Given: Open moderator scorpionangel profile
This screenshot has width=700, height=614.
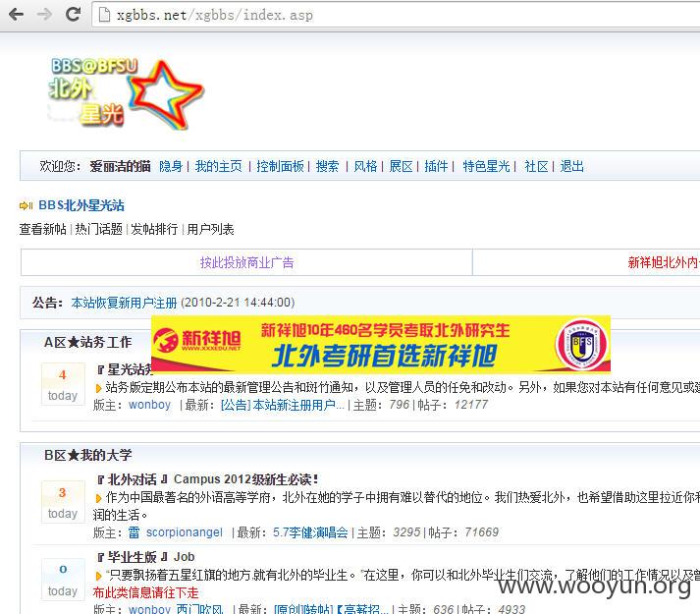Looking at the screenshot, I should coord(185,532).
